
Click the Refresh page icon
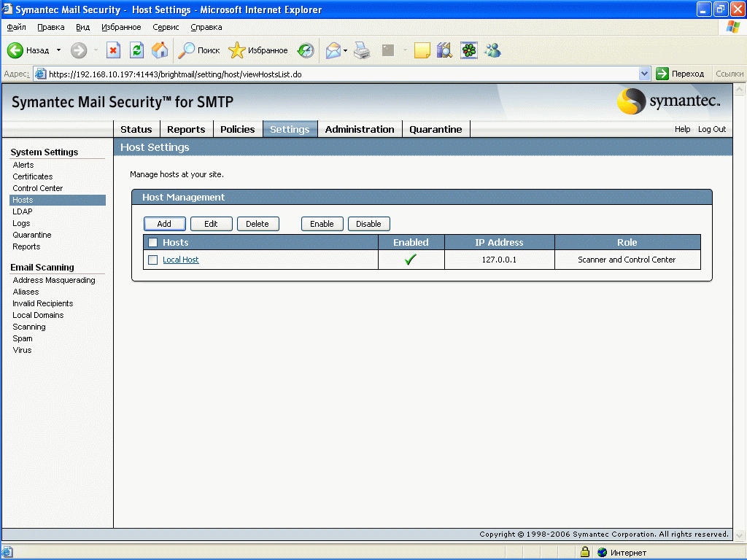point(136,50)
